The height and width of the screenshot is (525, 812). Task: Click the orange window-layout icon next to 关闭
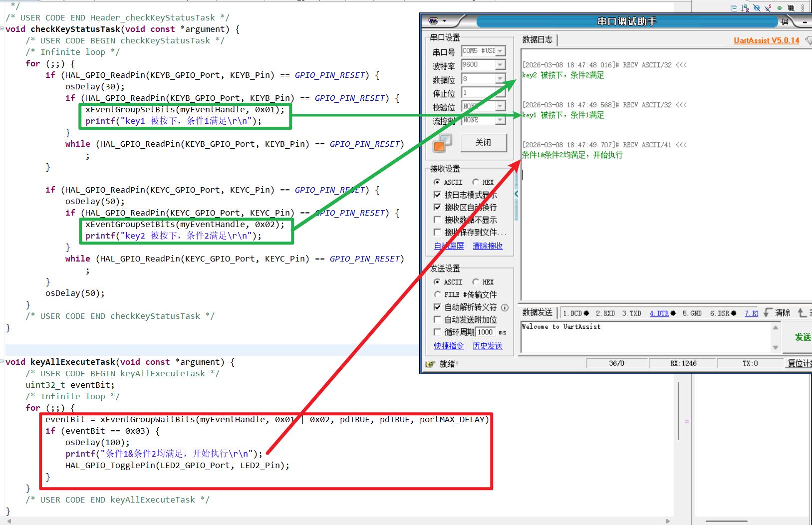tap(442, 143)
